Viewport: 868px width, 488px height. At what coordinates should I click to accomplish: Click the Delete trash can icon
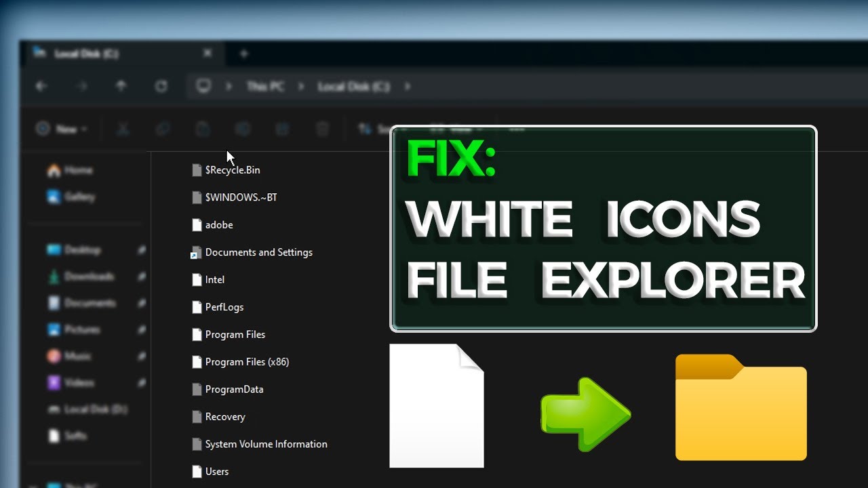[323, 128]
